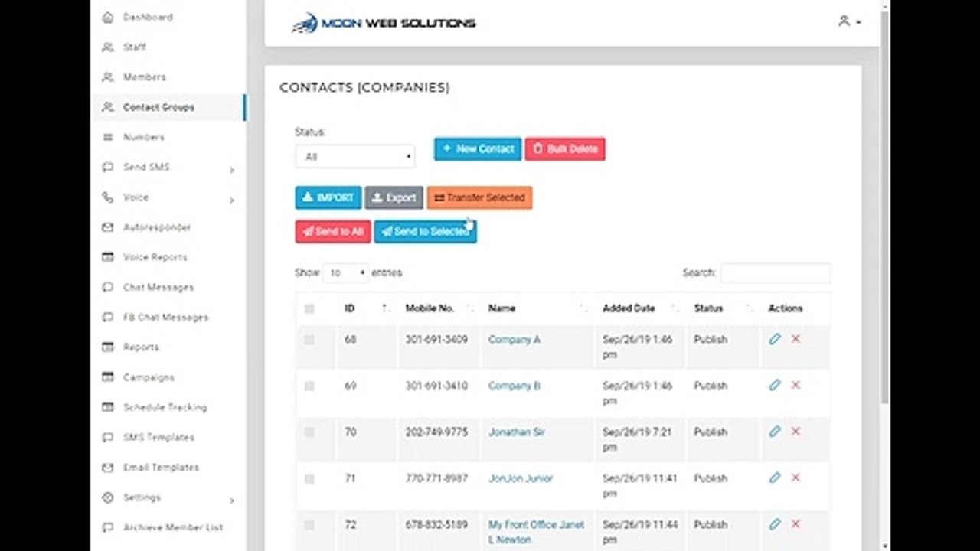Click the Voice phone icon
This screenshot has width=980, height=551.
(108, 197)
